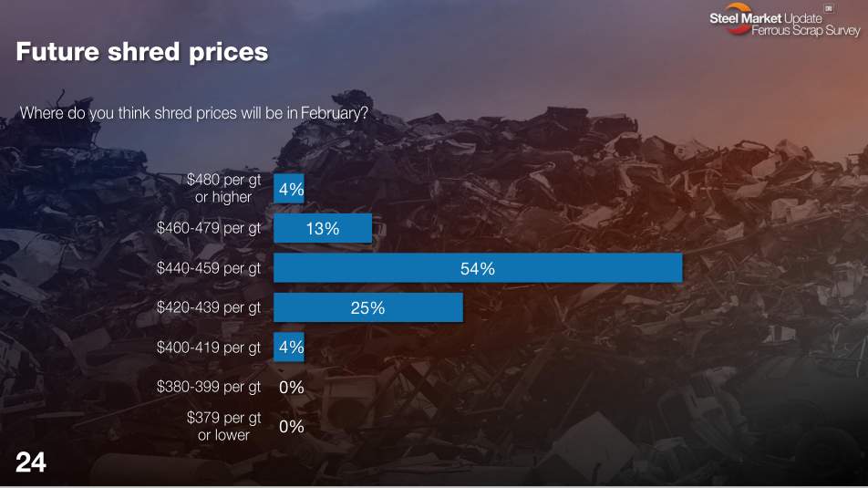This screenshot has width=868, height=488.
Task: Select the Future shred prices title
Action: pos(142,51)
